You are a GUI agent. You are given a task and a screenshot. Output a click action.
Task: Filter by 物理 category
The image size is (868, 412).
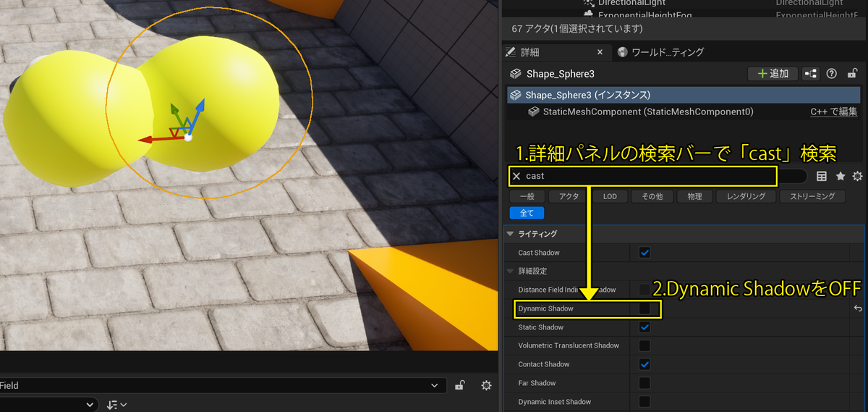click(x=694, y=196)
